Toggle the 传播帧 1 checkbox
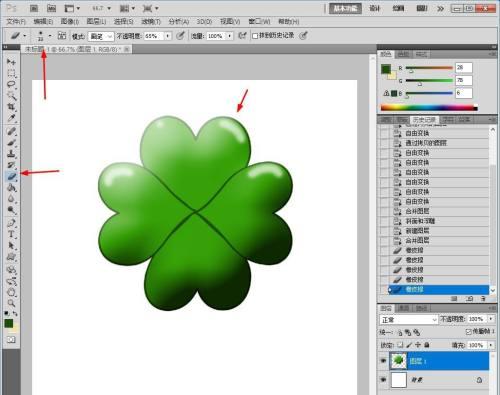 tap(468, 332)
